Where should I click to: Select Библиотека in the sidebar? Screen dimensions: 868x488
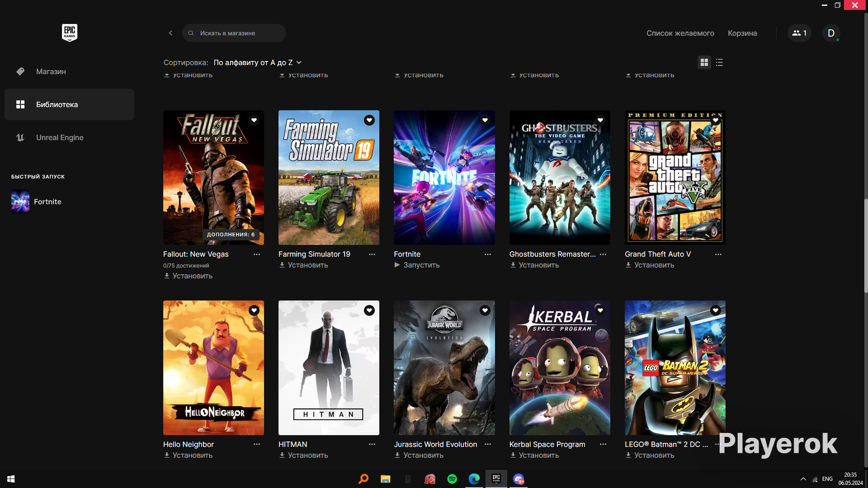click(69, 104)
